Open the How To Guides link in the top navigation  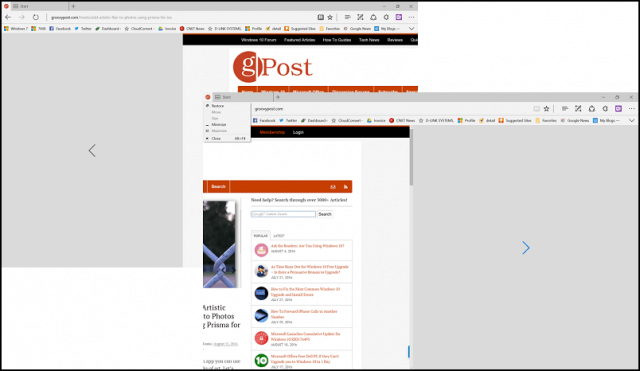(337, 40)
